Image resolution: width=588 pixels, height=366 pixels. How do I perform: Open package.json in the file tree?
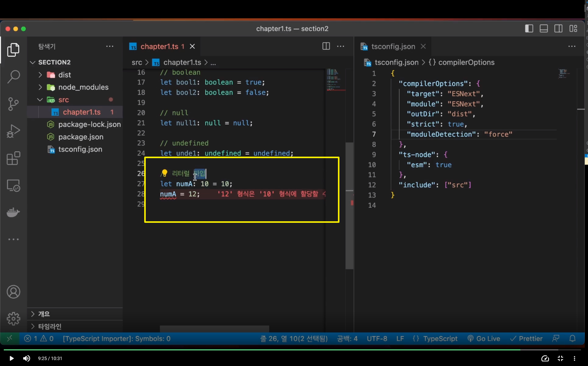[75, 137]
